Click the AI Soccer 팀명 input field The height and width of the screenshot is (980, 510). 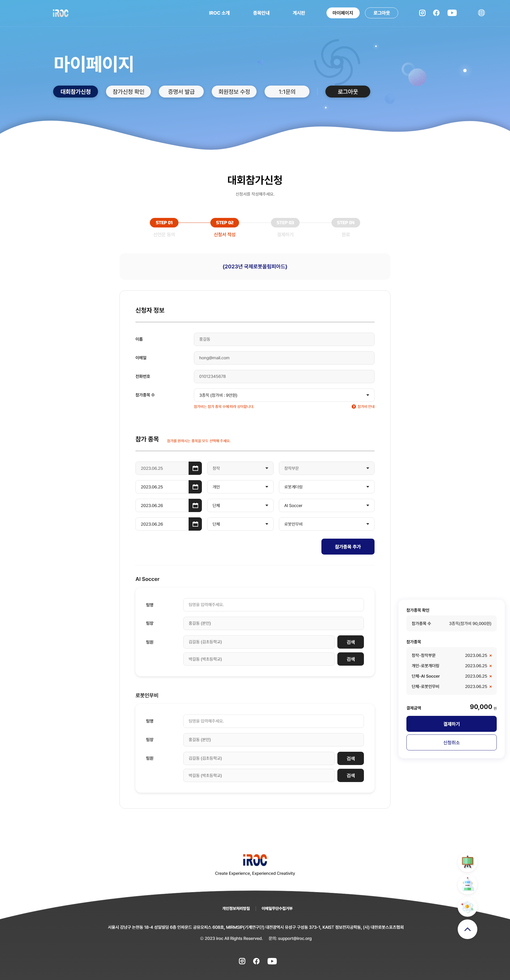(x=273, y=605)
